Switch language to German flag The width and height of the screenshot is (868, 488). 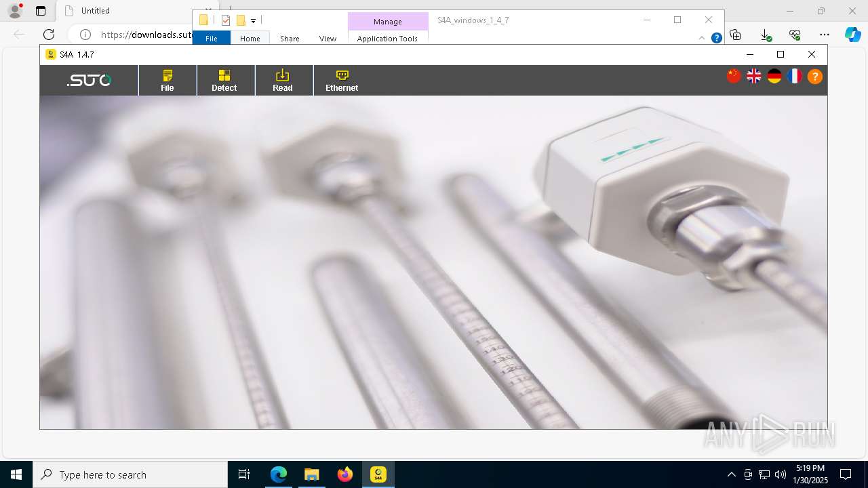(x=774, y=77)
